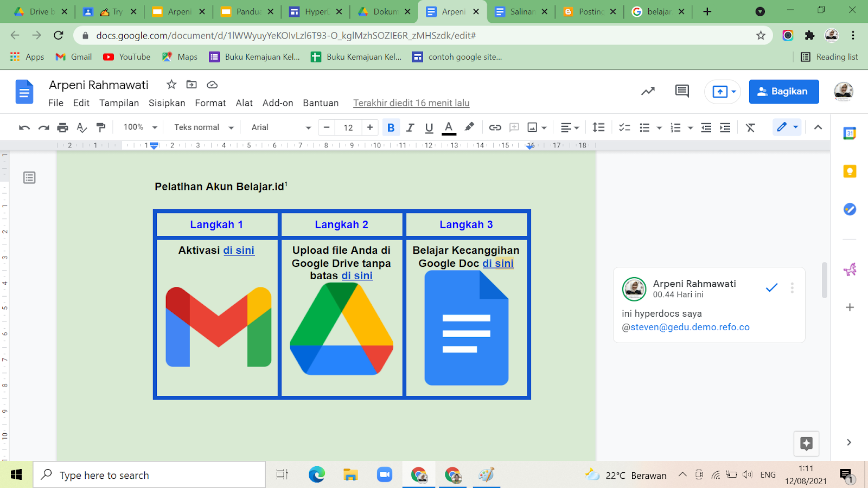Open the Tampilan menu
This screenshot has height=488, width=868.
pyautogui.click(x=119, y=103)
